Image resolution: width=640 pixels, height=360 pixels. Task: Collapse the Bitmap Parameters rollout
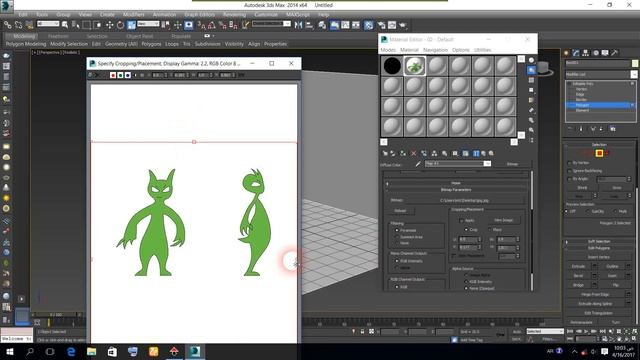[x=456, y=190]
